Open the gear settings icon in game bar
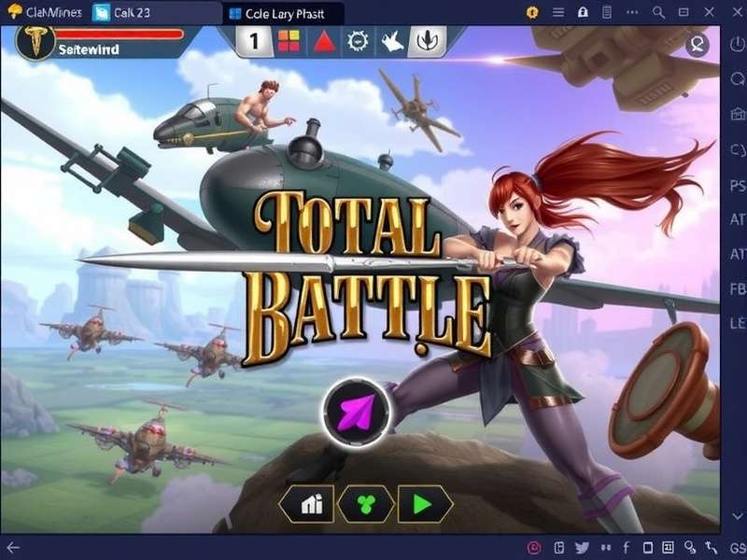Image resolution: width=747 pixels, height=560 pixels. [358, 41]
